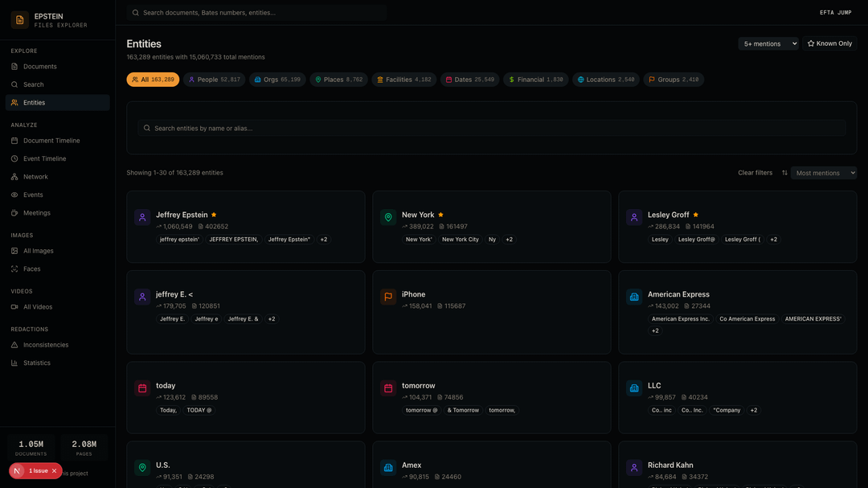Open Document Timeline in the sidebar
The width and height of the screenshot is (868, 488).
51,141
